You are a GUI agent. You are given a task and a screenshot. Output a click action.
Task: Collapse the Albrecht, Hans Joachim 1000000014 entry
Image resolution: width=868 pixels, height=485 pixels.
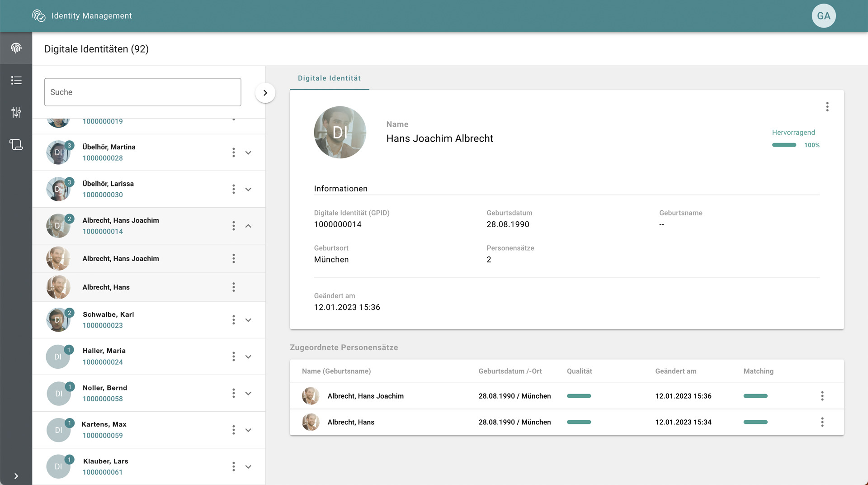[248, 226]
